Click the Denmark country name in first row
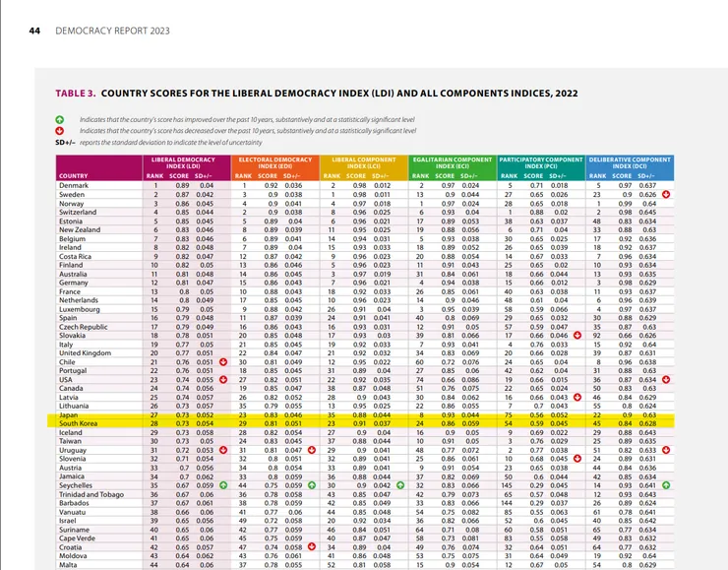 tap(74, 185)
